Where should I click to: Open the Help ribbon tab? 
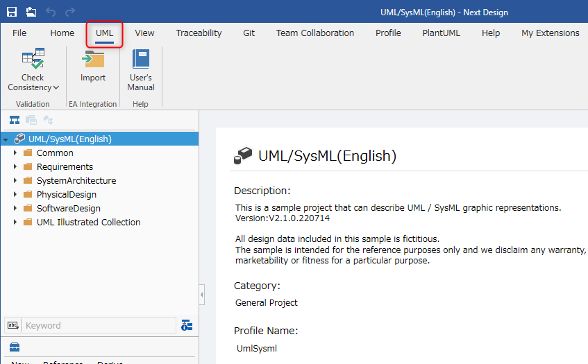point(491,33)
